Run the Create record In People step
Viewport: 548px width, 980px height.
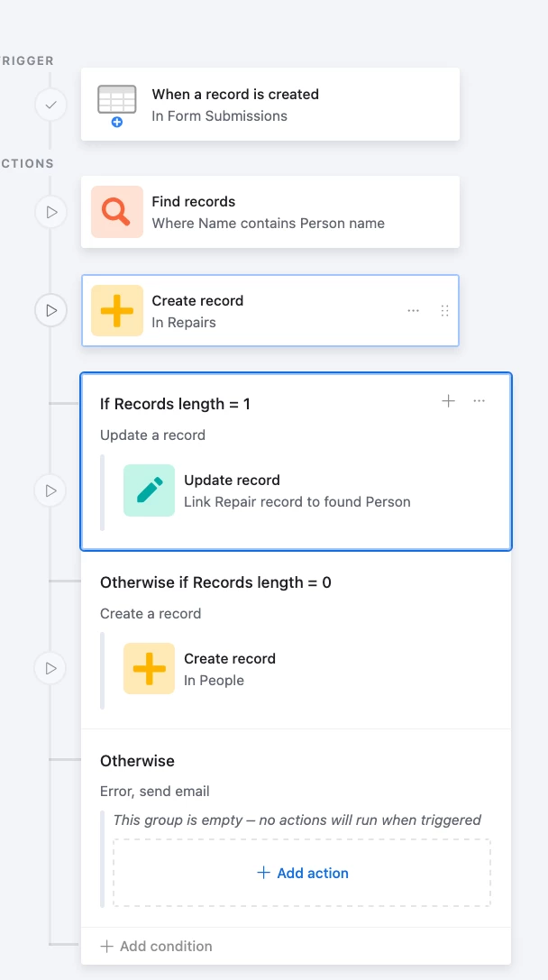(51, 668)
